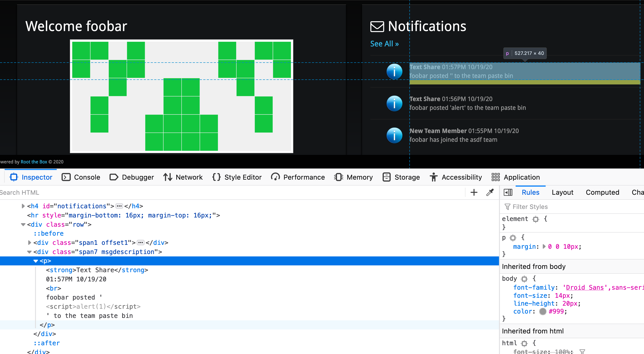Expand the h4 notifications tree node
The width and height of the screenshot is (644, 354).
pyautogui.click(x=23, y=206)
